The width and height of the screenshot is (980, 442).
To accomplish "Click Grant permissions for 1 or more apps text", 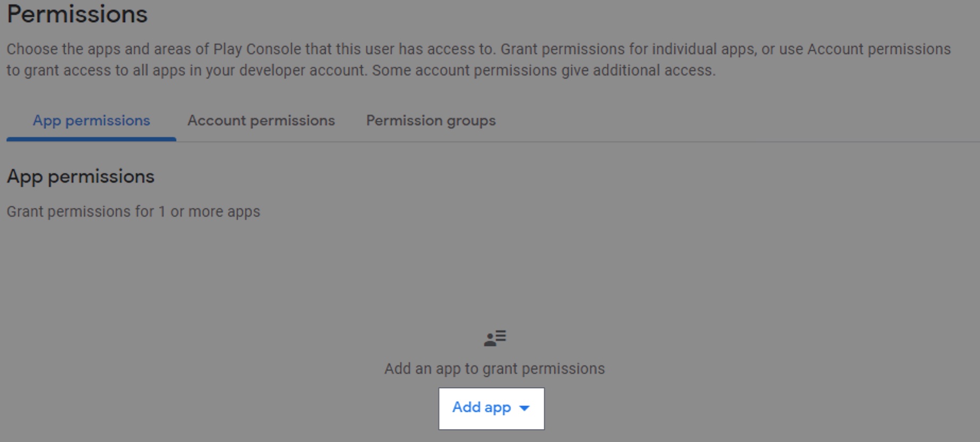I will point(133,211).
